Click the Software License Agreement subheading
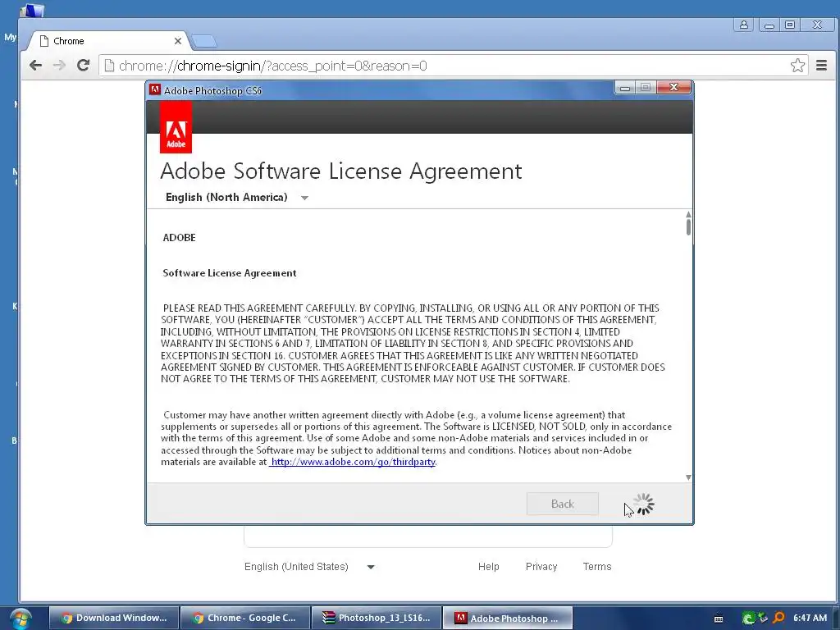 pos(230,272)
